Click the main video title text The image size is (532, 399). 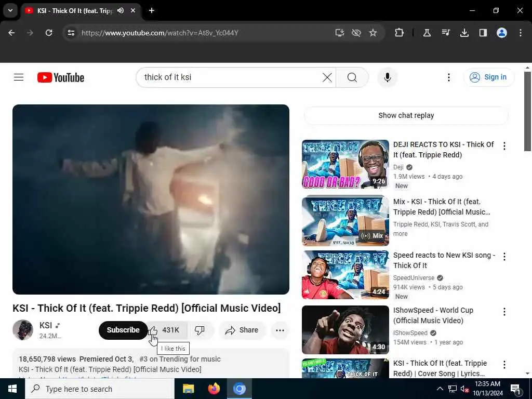[x=147, y=308]
